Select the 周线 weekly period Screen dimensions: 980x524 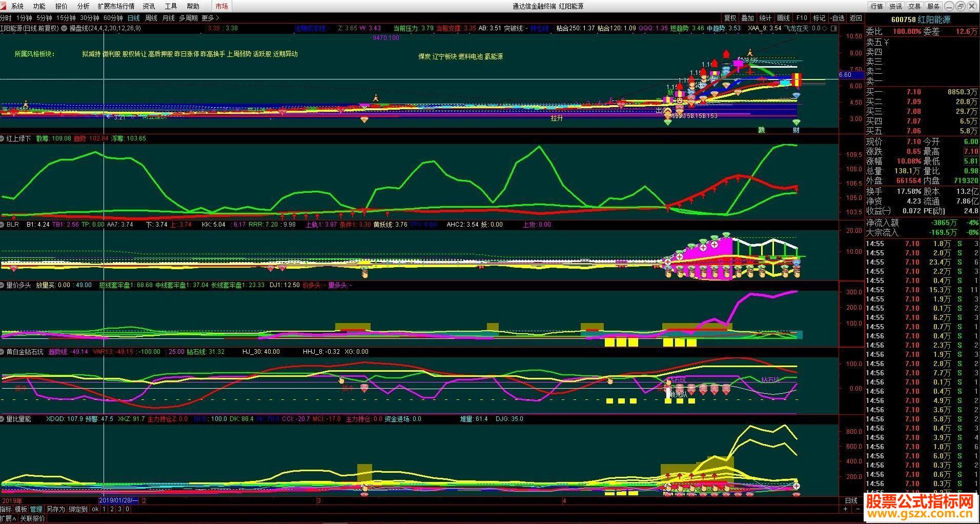coord(151,18)
